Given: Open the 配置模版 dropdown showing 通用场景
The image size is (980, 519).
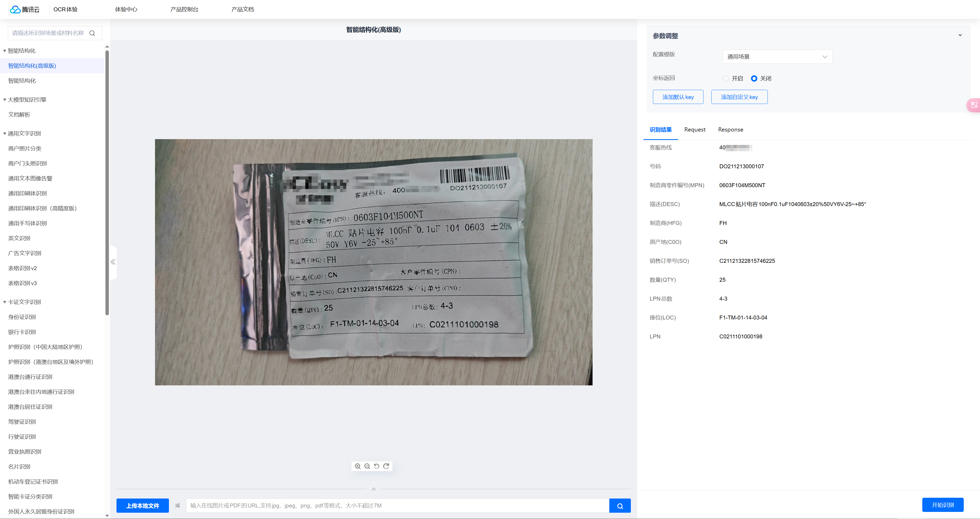Looking at the screenshot, I should pyautogui.click(x=777, y=57).
